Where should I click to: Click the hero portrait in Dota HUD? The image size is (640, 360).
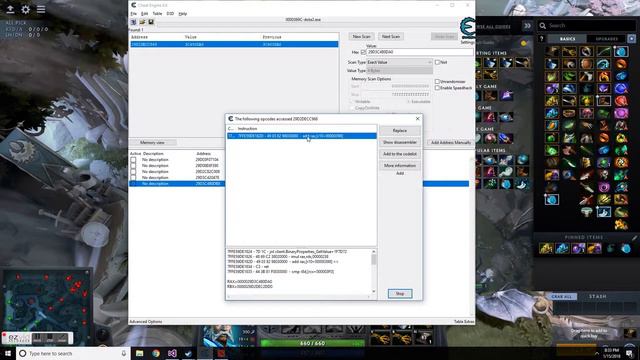point(221,336)
